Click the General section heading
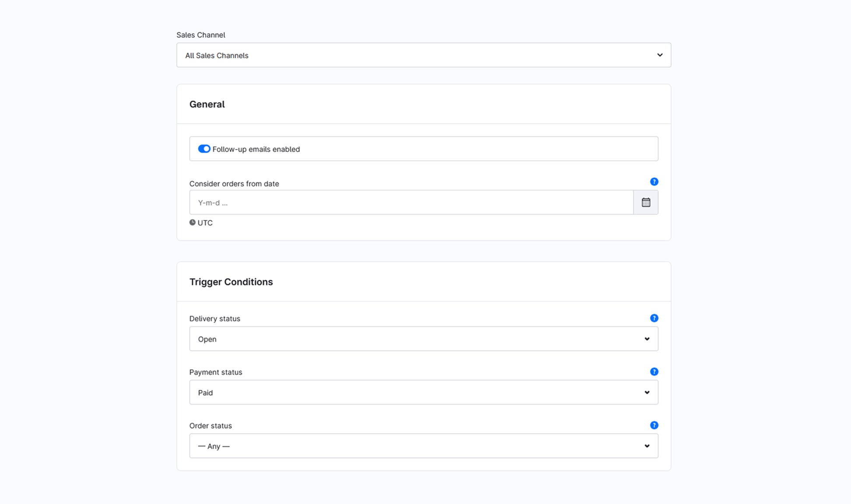851x504 pixels. 207,104
